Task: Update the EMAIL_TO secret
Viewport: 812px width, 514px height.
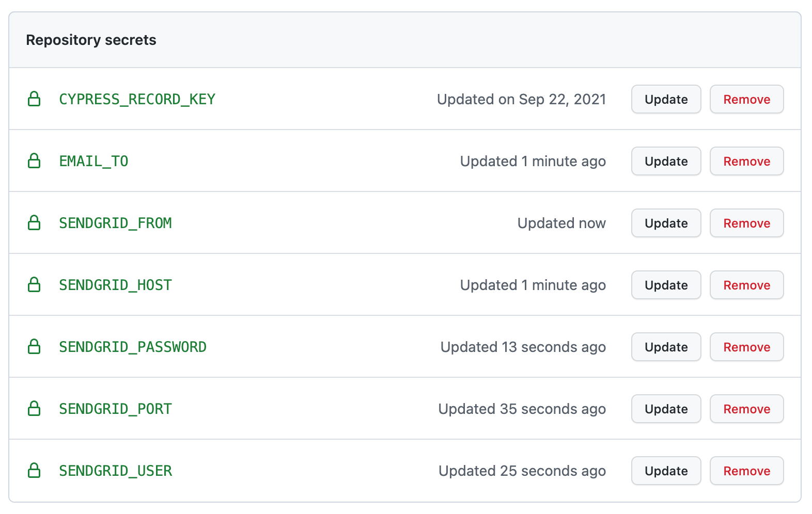Action: (666, 161)
